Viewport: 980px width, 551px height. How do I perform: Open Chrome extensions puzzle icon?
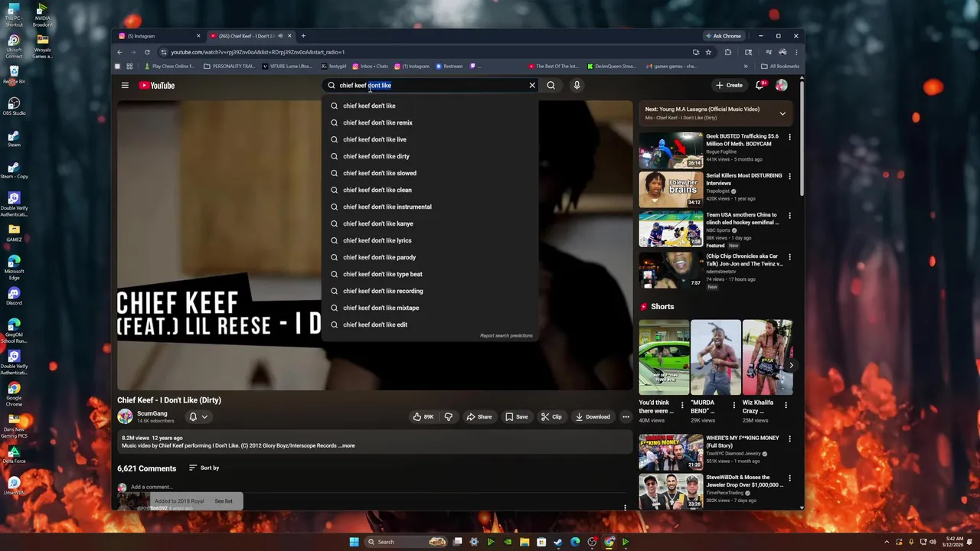tap(728, 52)
